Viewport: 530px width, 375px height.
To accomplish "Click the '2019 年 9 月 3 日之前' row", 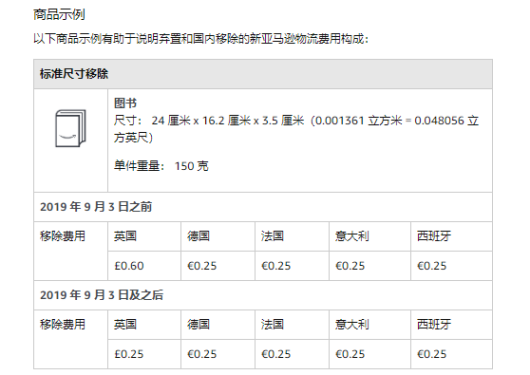I will pyautogui.click(x=263, y=207).
